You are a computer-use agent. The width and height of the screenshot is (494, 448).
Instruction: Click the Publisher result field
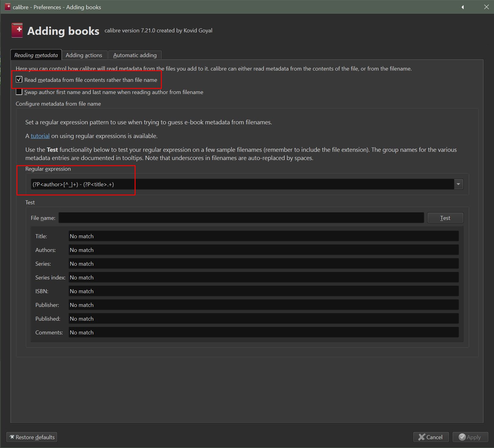click(263, 305)
